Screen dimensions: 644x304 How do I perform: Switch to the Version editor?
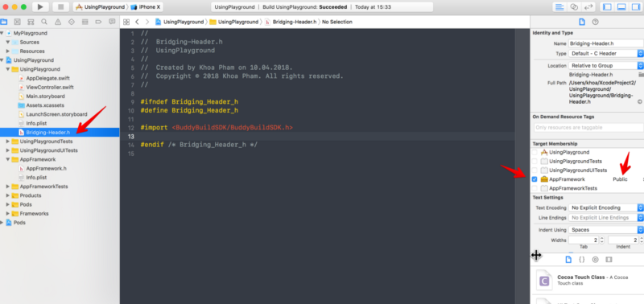[x=588, y=7]
